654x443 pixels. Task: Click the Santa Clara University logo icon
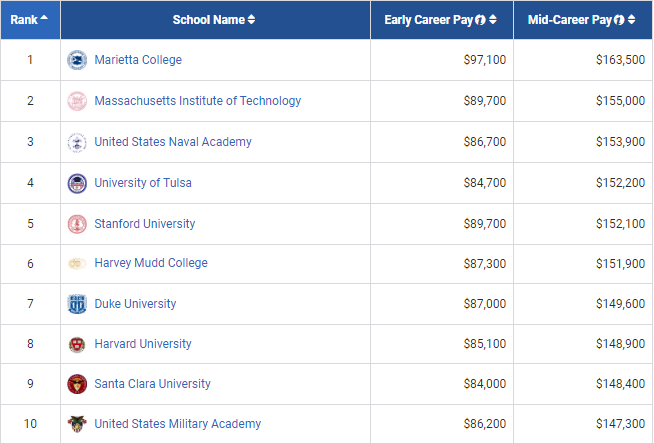coord(77,384)
